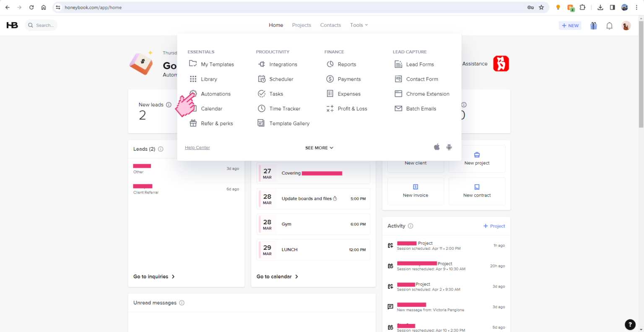Download the Apple iOS app icon
The image size is (644, 332).
tap(437, 147)
